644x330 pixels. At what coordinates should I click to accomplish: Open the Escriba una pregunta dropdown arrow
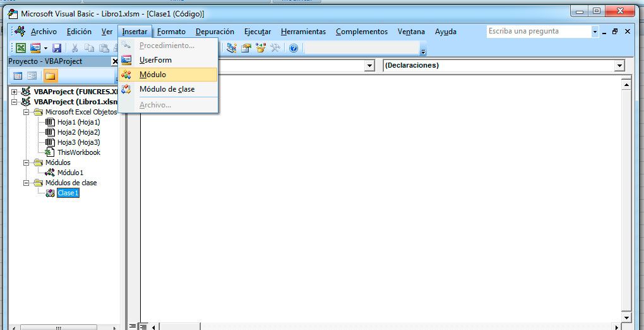click(x=595, y=32)
